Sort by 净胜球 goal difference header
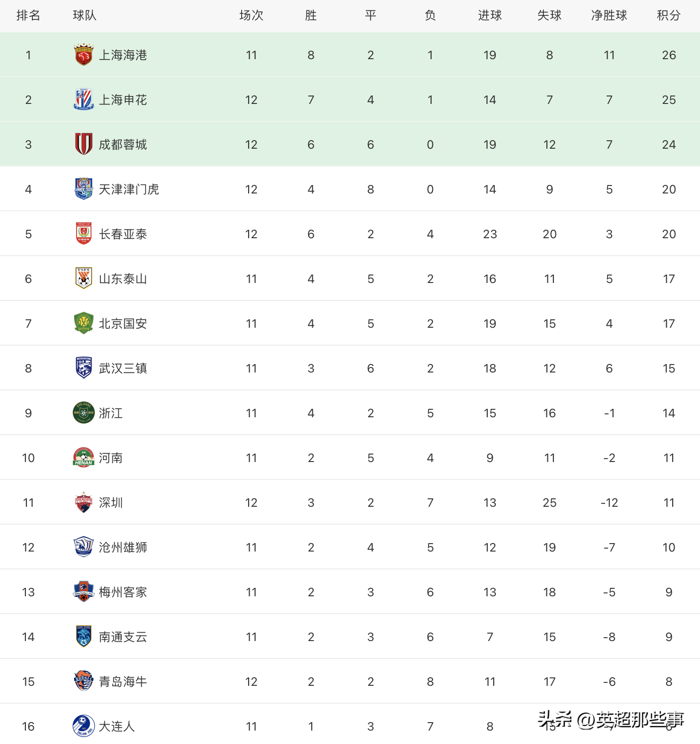The width and height of the screenshot is (700, 744). coord(609,15)
